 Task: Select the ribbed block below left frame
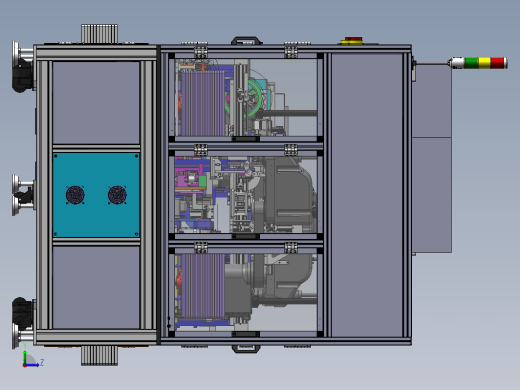[99, 356]
